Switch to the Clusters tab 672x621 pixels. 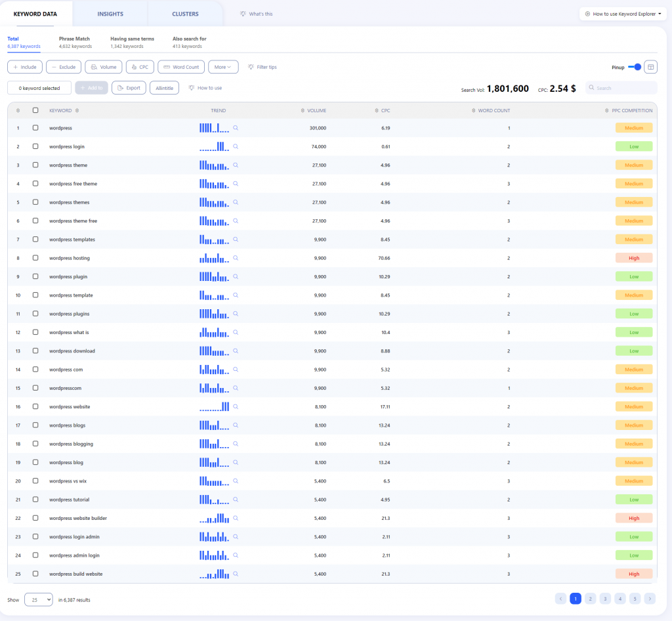[x=185, y=14]
